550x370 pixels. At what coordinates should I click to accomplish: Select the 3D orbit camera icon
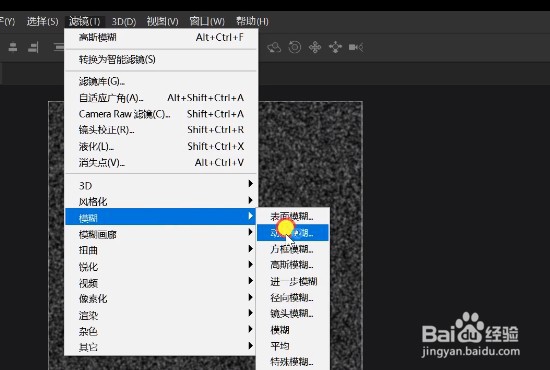click(x=274, y=47)
